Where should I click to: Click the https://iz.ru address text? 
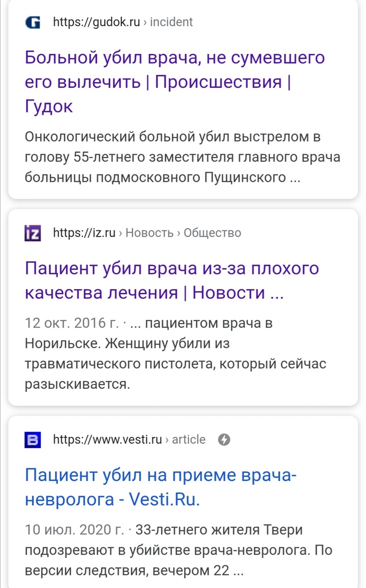coord(84,233)
